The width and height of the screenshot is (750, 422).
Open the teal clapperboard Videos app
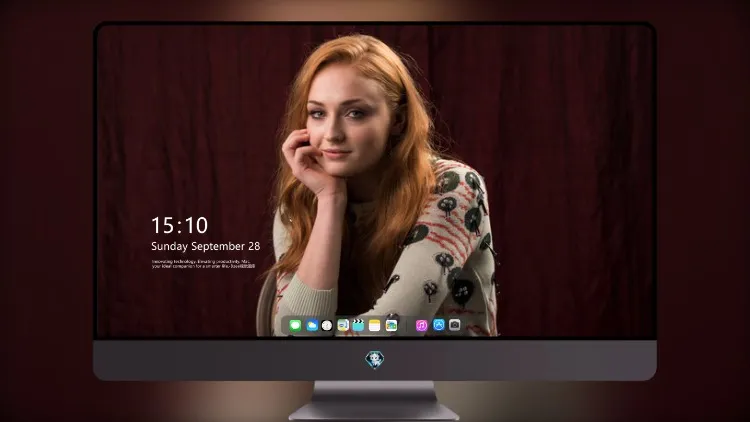358,325
